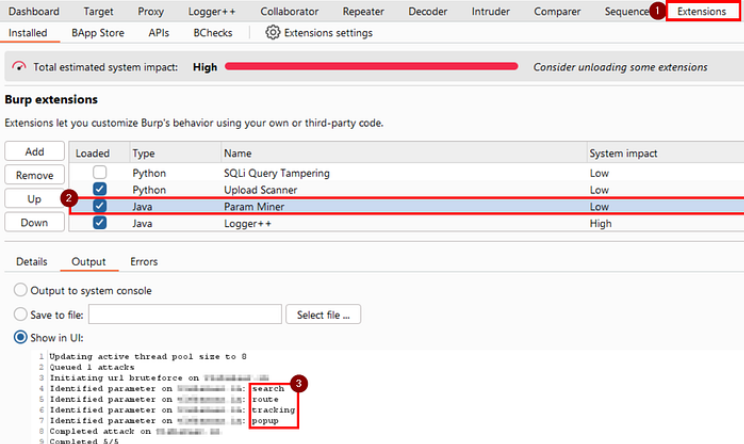
Task: Select Output to system console option
Action: pos(20,290)
